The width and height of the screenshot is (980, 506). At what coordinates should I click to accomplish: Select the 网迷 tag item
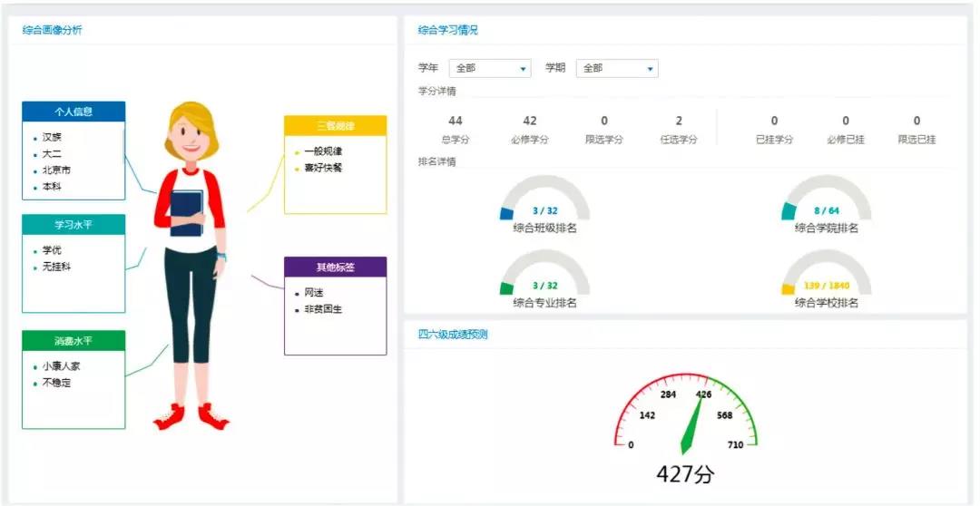[x=314, y=293]
